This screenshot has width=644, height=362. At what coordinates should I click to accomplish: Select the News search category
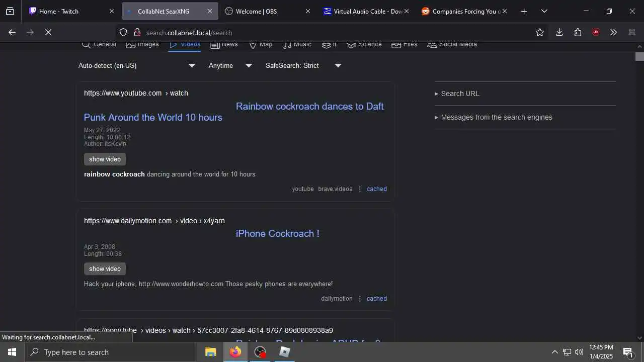tap(224, 44)
